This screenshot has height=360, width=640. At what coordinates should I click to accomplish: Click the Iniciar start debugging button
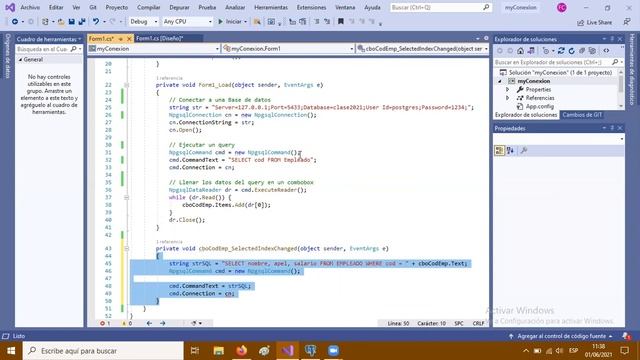coord(232,22)
